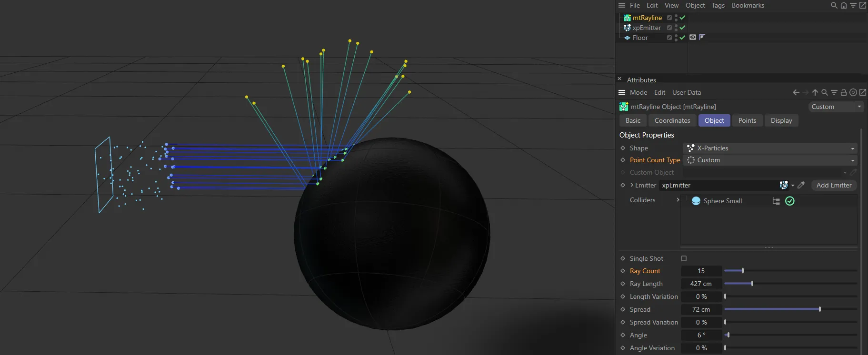The height and width of the screenshot is (355, 868).
Task: Lock the Attributes element
Action: (844, 92)
